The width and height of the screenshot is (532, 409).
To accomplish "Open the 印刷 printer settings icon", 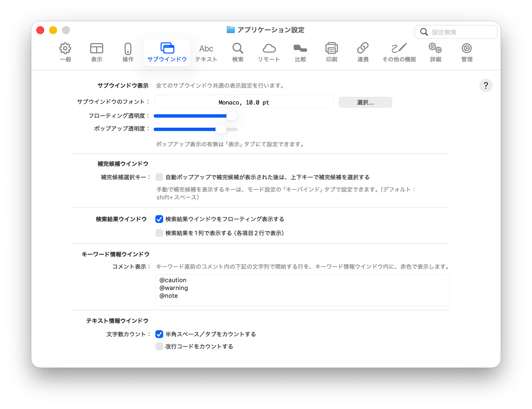I will pyautogui.click(x=332, y=49).
